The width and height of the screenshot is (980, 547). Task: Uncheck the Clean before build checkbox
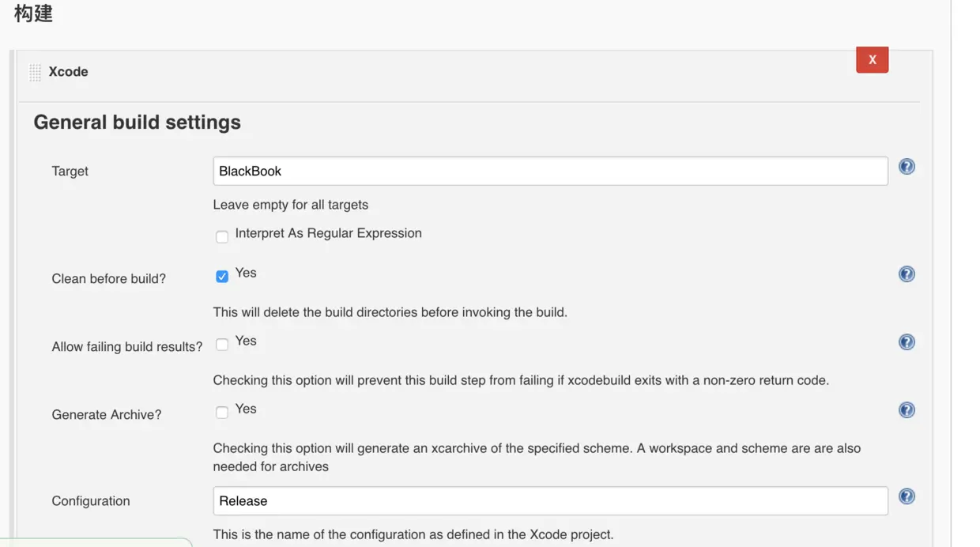click(x=222, y=276)
